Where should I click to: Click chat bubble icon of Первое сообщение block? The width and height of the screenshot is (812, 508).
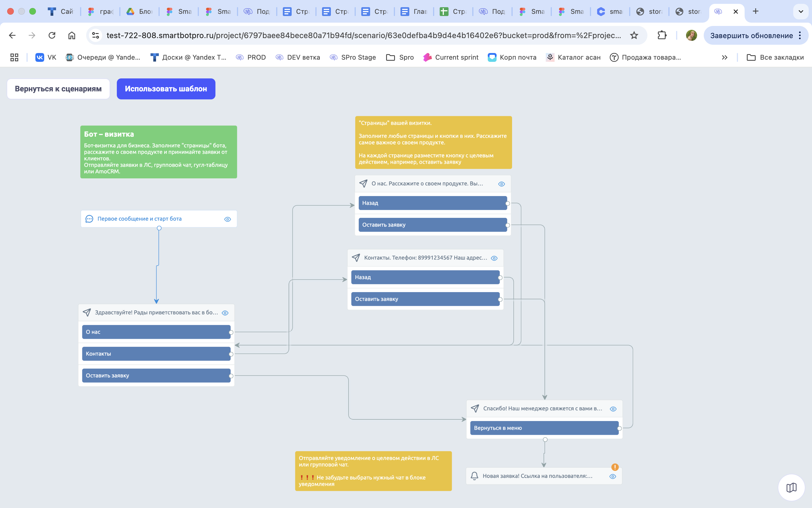[x=89, y=219]
